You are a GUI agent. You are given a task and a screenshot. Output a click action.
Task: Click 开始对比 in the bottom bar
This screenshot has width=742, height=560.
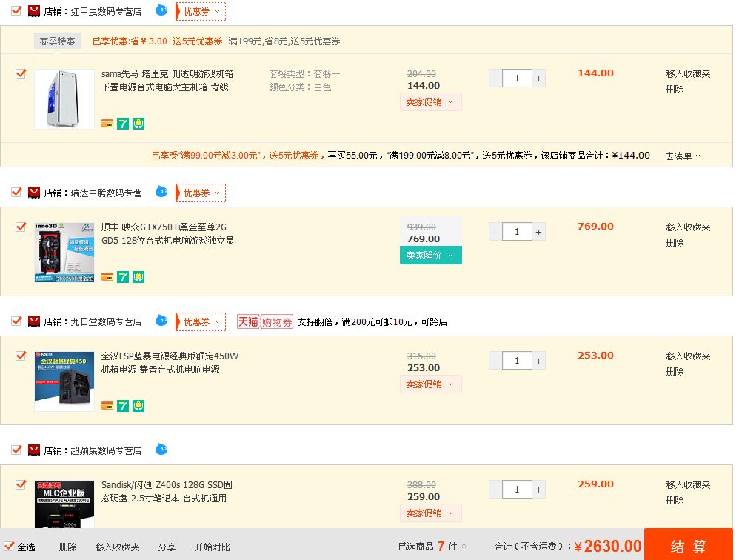point(212,547)
